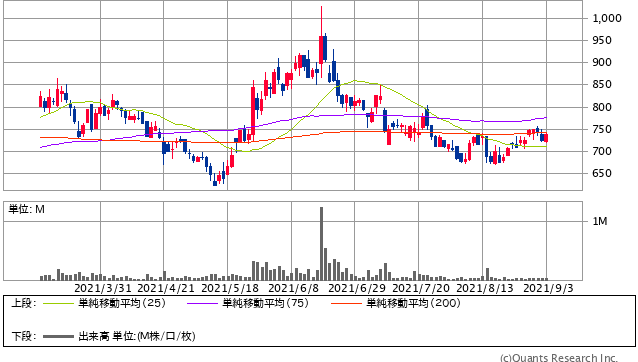Click the 単純移動平均(75) legend text
The width and height of the screenshot is (638, 362).
click(266, 303)
